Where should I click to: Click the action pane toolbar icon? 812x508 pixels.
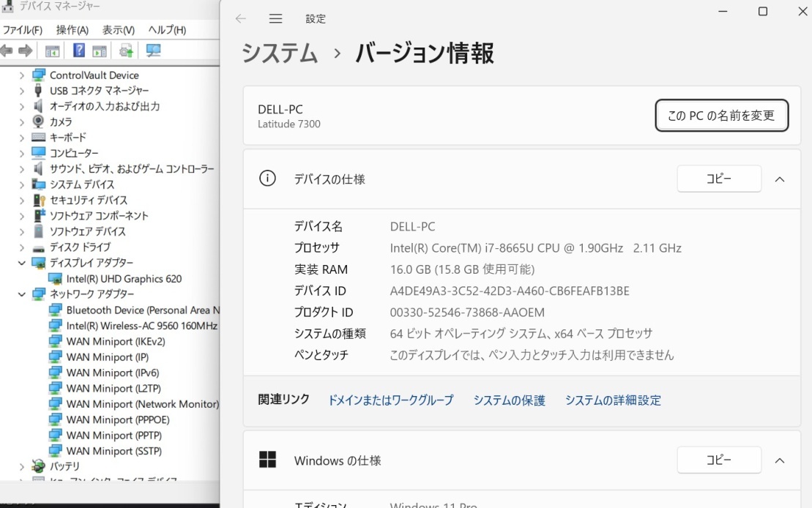tap(100, 51)
